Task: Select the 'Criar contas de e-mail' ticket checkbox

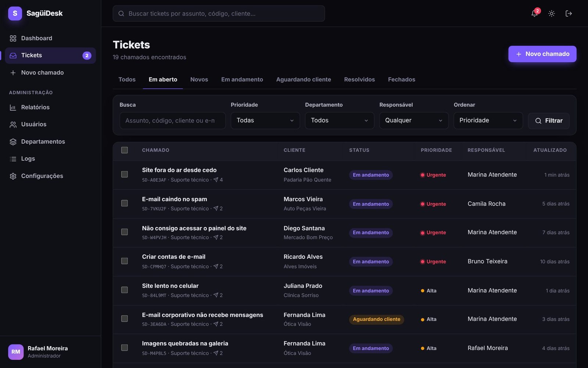Action: point(125,261)
